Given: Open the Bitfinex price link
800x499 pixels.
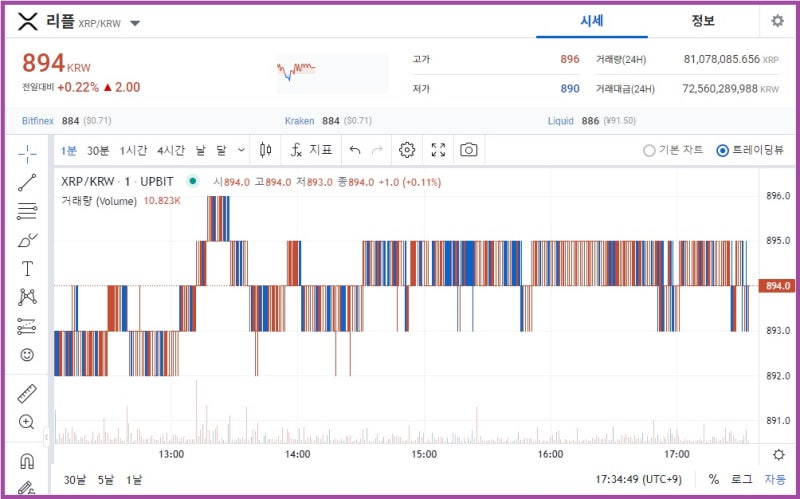Looking at the screenshot, I should (38, 121).
